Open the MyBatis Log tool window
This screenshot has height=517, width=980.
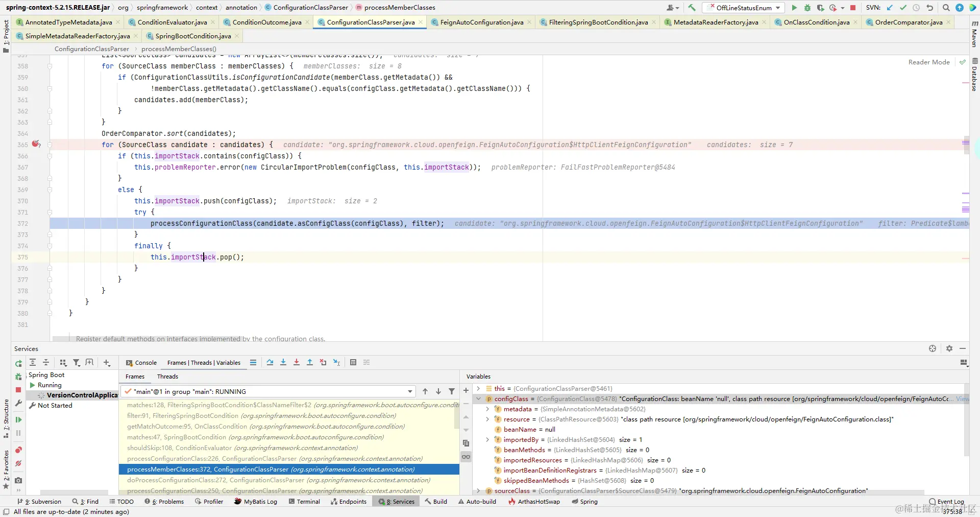click(255, 502)
